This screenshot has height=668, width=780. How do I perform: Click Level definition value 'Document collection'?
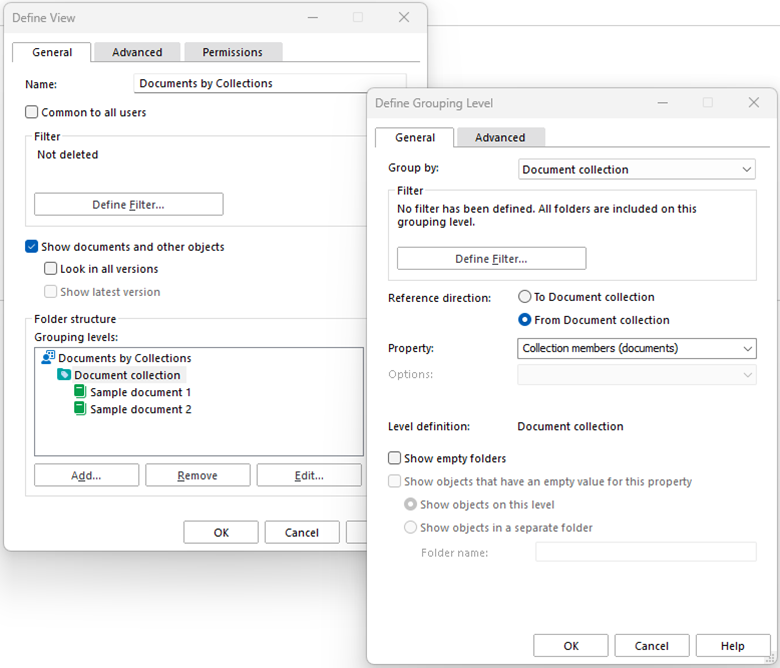[570, 426]
